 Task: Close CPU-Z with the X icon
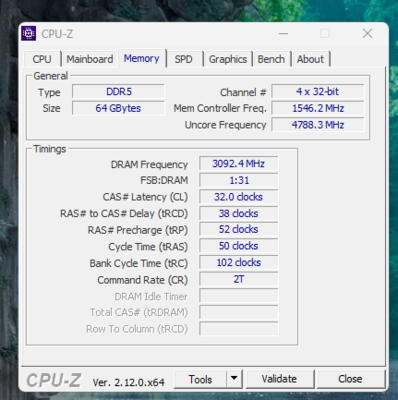click(x=367, y=33)
